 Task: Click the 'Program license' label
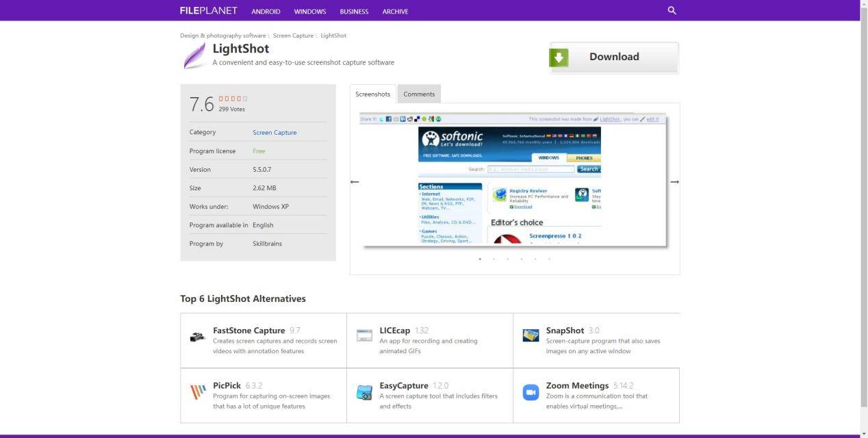pos(212,151)
